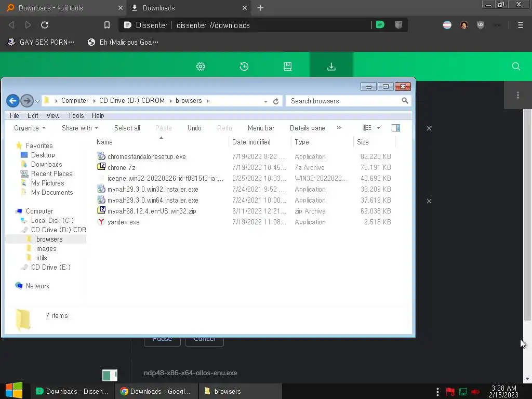Image resolution: width=532 pixels, height=399 pixels.
Task: Expand address bar previous locations dropdown
Action: coord(265,101)
